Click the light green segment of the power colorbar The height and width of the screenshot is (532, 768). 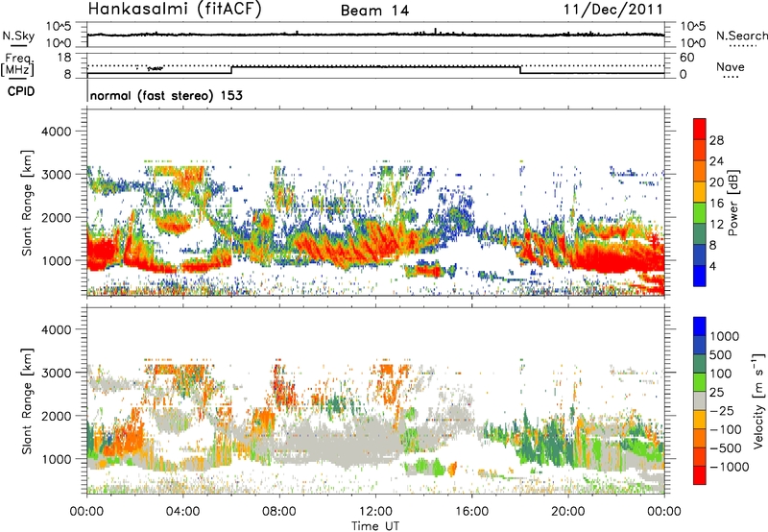pos(700,213)
